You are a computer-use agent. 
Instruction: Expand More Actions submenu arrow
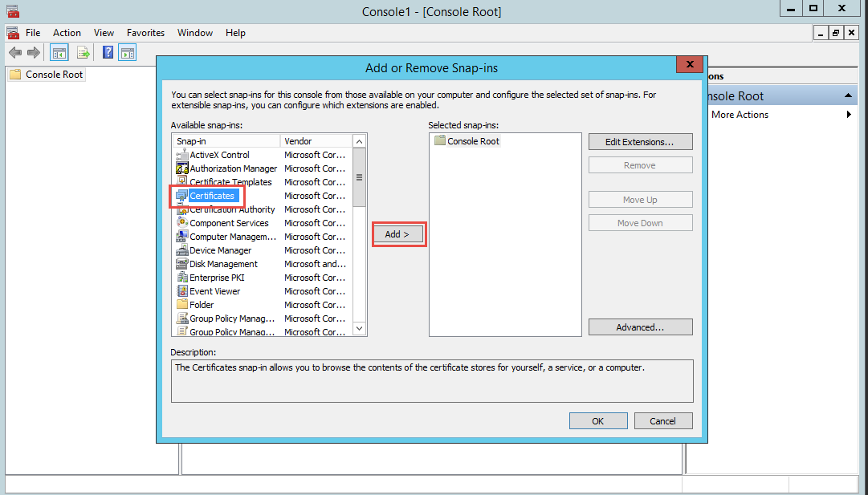pos(849,115)
